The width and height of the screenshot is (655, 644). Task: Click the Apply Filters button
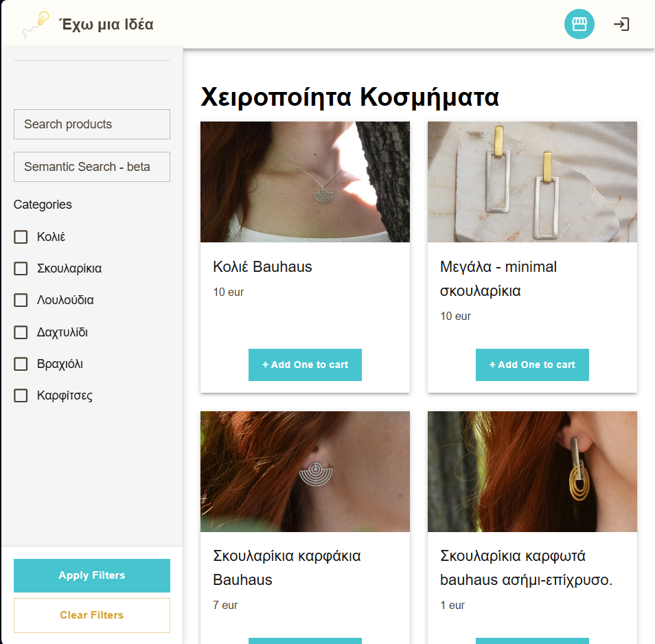[x=91, y=575]
